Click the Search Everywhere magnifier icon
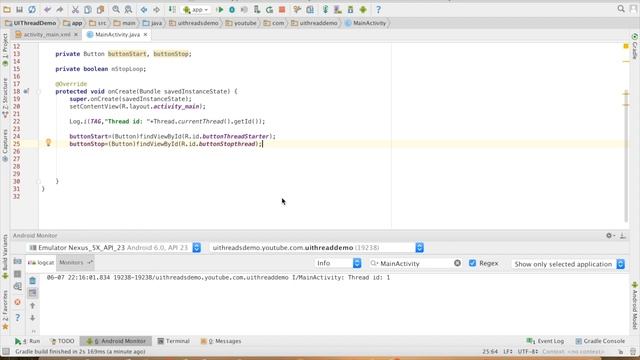 [x=621, y=9]
